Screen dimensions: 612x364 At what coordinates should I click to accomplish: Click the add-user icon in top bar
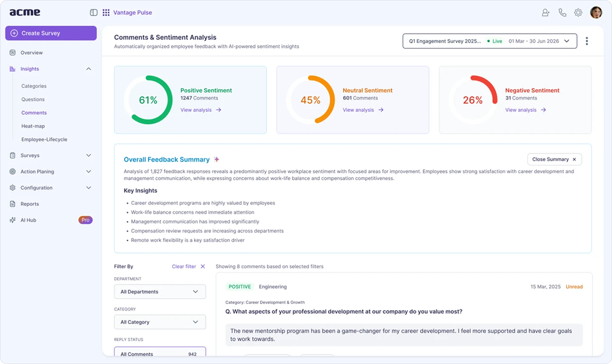545,12
